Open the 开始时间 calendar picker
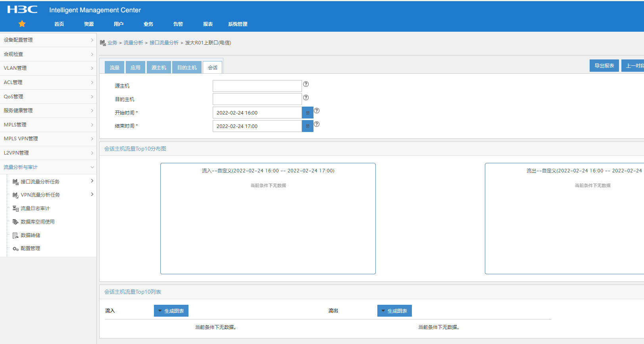The width and height of the screenshot is (644, 344). click(308, 113)
